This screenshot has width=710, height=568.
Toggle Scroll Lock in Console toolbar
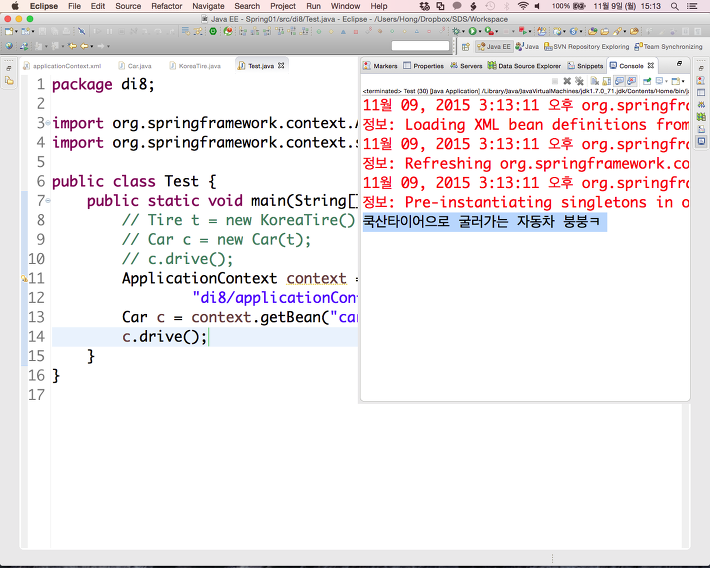point(607,81)
